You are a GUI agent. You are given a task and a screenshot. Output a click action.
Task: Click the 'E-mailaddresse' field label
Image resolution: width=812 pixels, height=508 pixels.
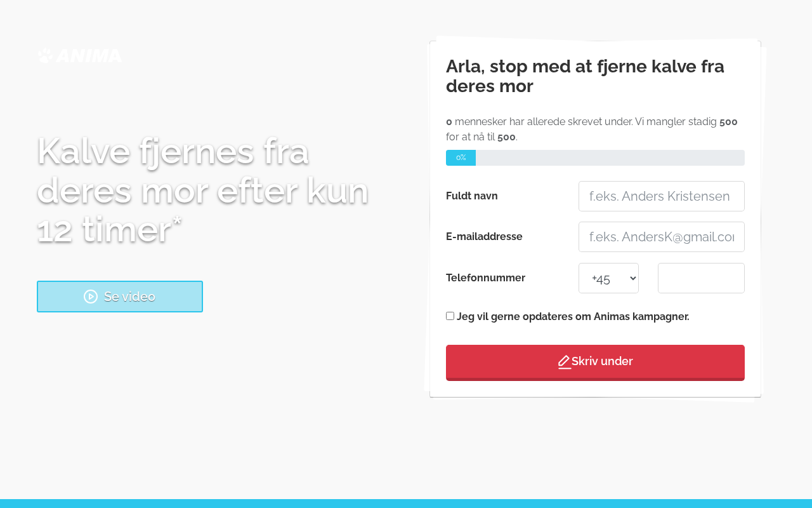click(x=484, y=237)
